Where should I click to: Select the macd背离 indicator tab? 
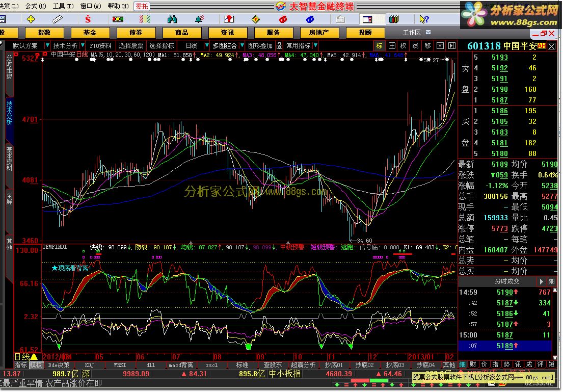coord(181,364)
